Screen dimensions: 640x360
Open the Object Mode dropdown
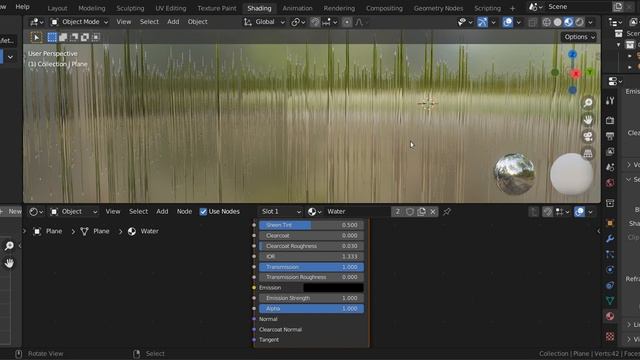79,22
